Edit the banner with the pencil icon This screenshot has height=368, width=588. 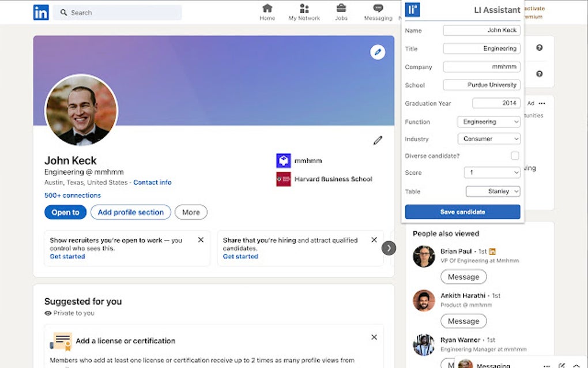(x=378, y=52)
